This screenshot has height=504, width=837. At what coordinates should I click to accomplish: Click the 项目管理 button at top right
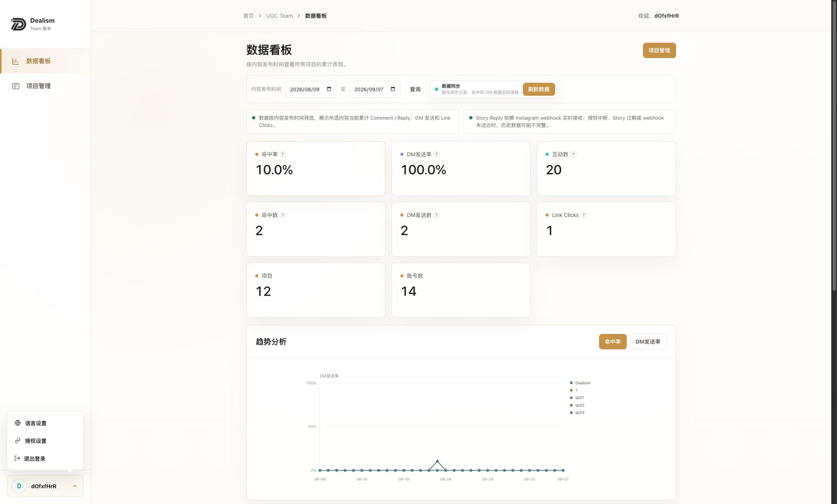659,50
